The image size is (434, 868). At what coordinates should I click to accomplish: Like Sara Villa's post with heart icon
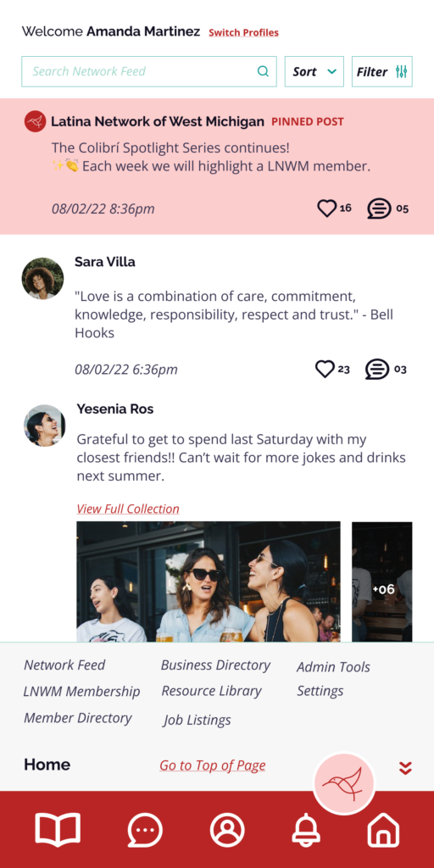(325, 369)
